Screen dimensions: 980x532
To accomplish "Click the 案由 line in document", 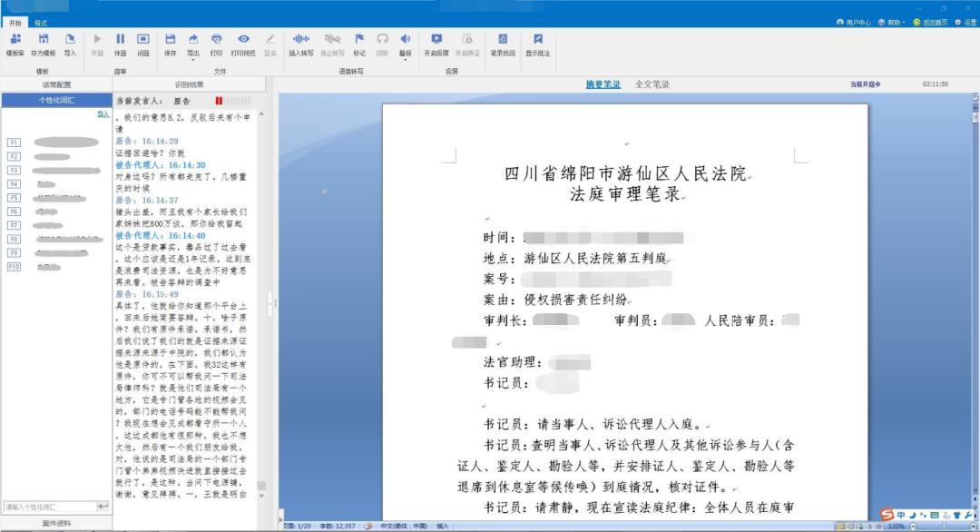I will [x=555, y=300].
